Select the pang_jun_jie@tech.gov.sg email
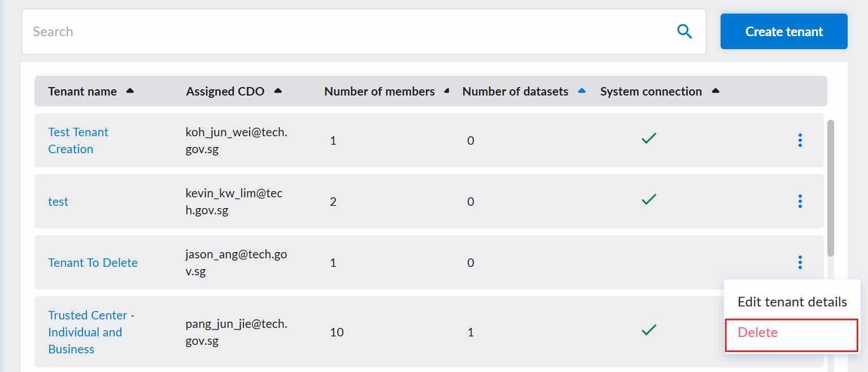 237,332
